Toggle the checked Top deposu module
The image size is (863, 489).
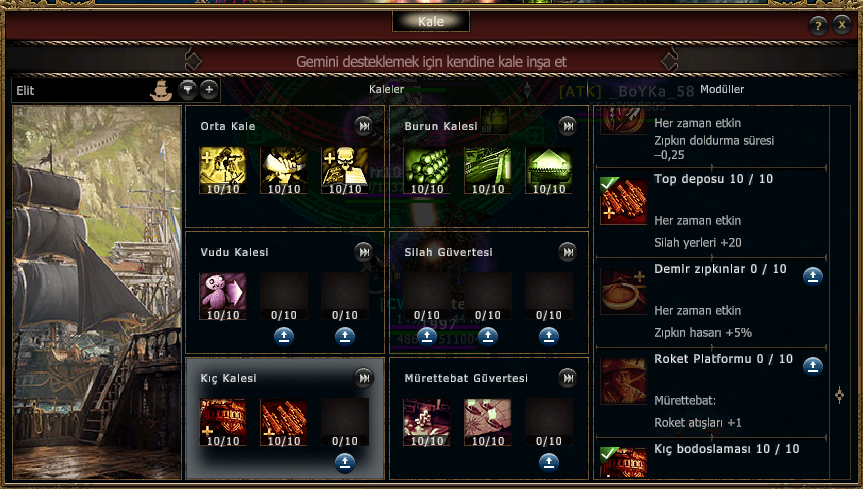point(623,200)
